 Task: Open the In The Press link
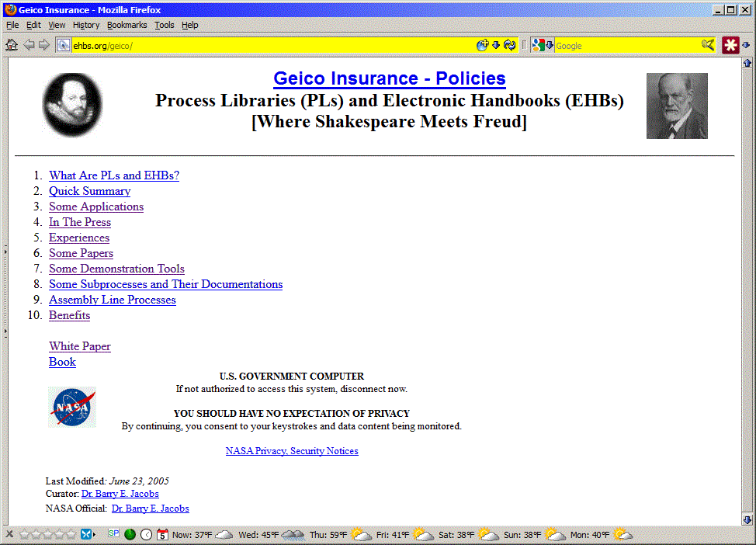79,222
